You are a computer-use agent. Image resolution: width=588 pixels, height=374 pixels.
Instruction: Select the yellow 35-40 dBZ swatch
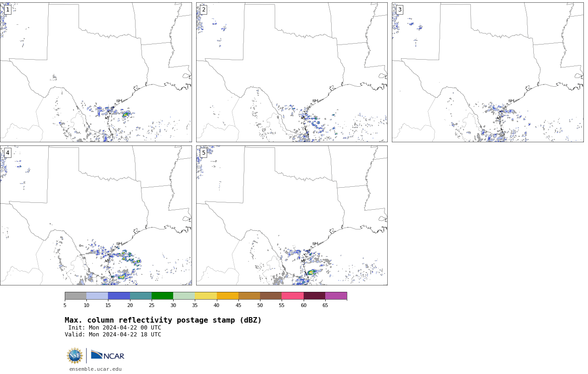tap(206, 296)
